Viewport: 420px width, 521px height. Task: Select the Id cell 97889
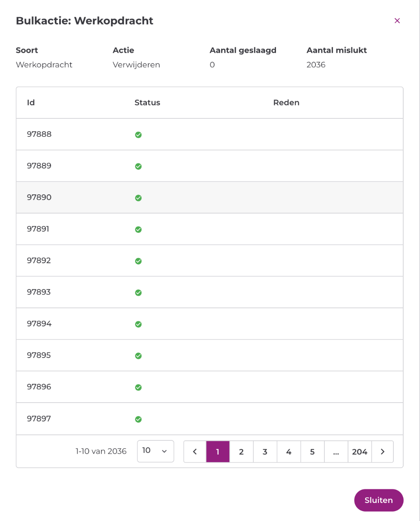[39, 166]
